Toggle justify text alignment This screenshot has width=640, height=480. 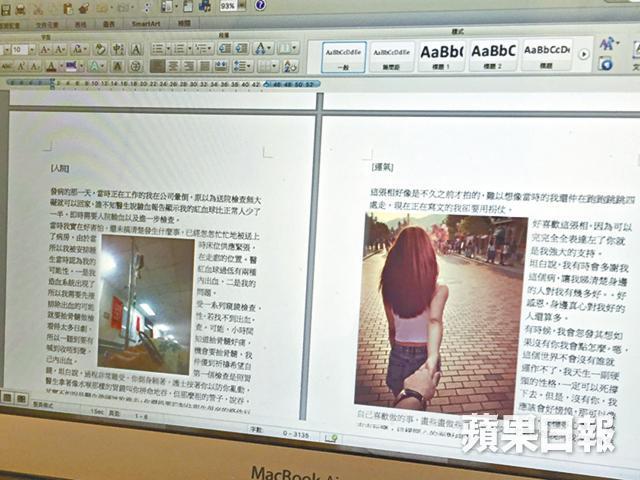204,66
